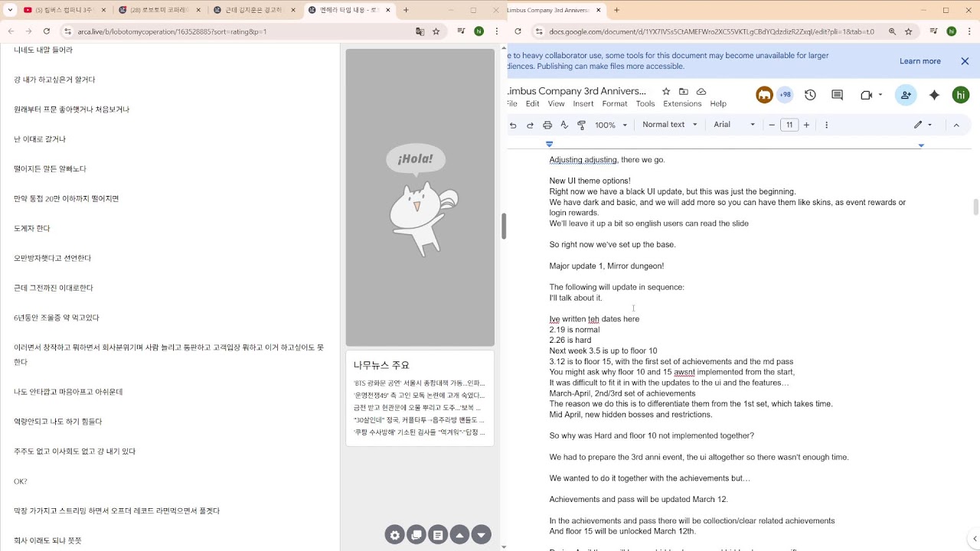Print the Google Docs document
Viewport: 980px width, 551px height.
547,125
